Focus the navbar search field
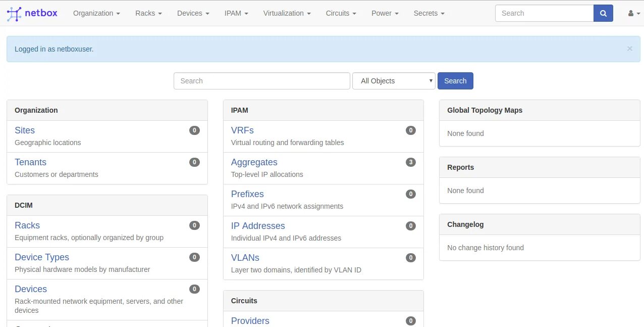 coord(544,13)
